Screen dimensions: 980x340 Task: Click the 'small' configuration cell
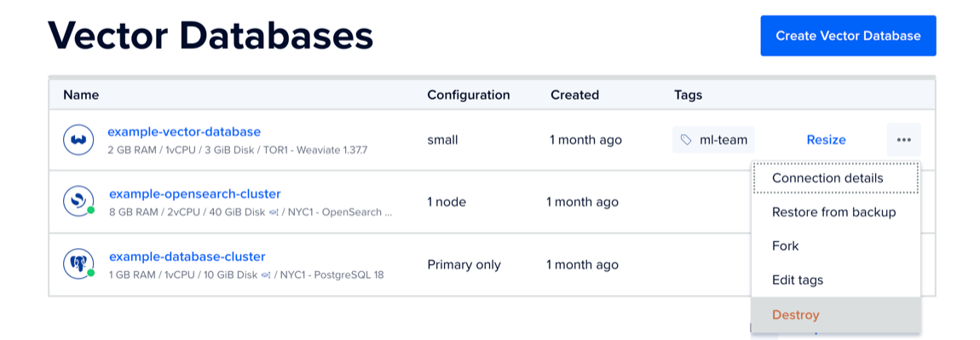(442, 140)
